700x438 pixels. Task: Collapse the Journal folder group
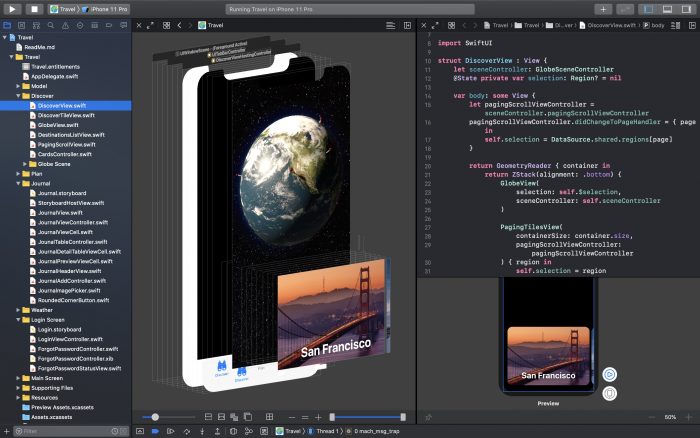coord(18,184)
